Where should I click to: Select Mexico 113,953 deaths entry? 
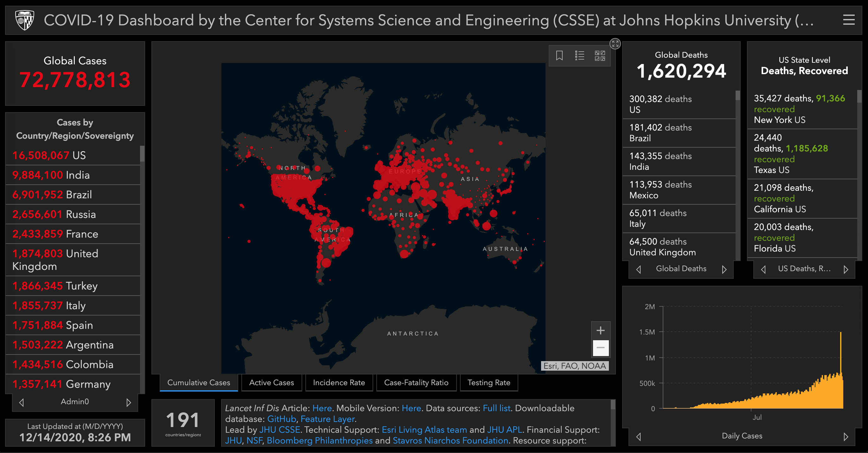679,190
